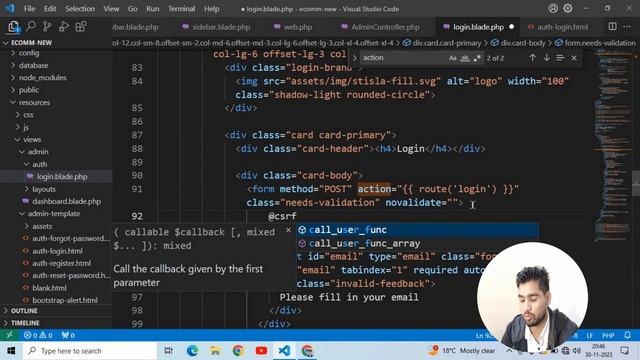The width and height of the screenshot is (640, 360).
Task: Select call_user_func suggestion
Action: point(417,230)
